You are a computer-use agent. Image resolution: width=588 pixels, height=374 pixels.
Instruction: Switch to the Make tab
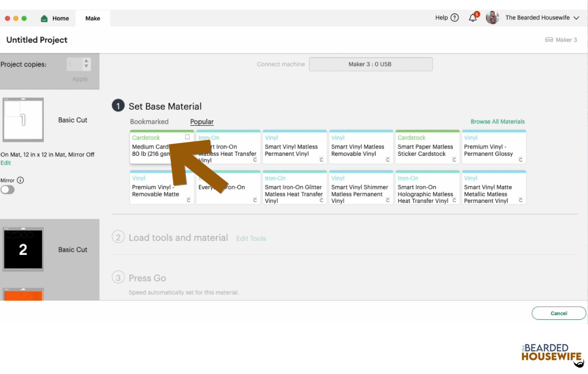[x=93, y=18]
